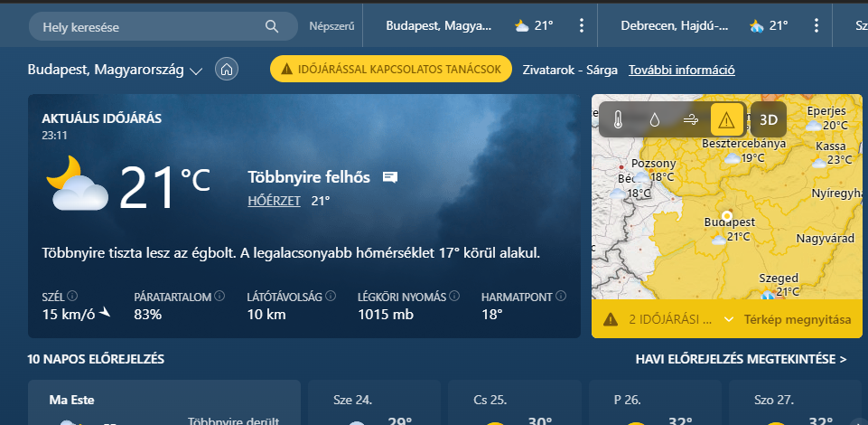Click the HŐÉRZET feels-like link

274,201
